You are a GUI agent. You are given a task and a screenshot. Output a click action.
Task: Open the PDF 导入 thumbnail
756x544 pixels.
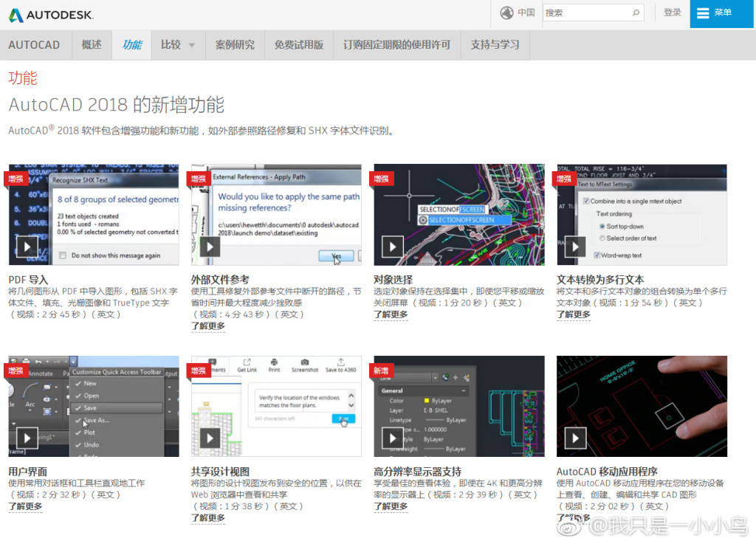(94, 214)
